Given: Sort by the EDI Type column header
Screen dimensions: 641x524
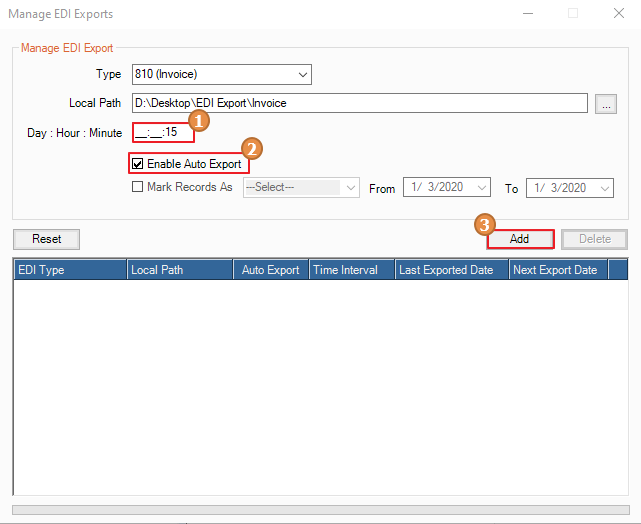Looking at the screenshot, I should (x=70, y=270).
